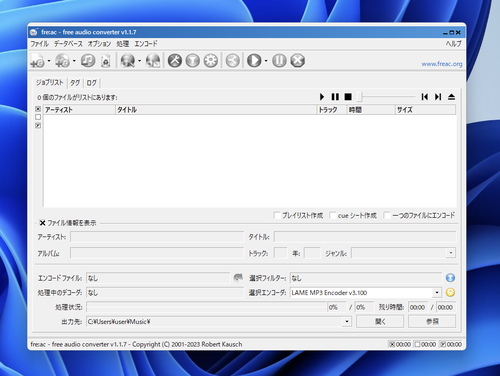Sort joblist by トラック column header
The width and height of the screenshot is (500, 376).
click(x=331, y=110)
